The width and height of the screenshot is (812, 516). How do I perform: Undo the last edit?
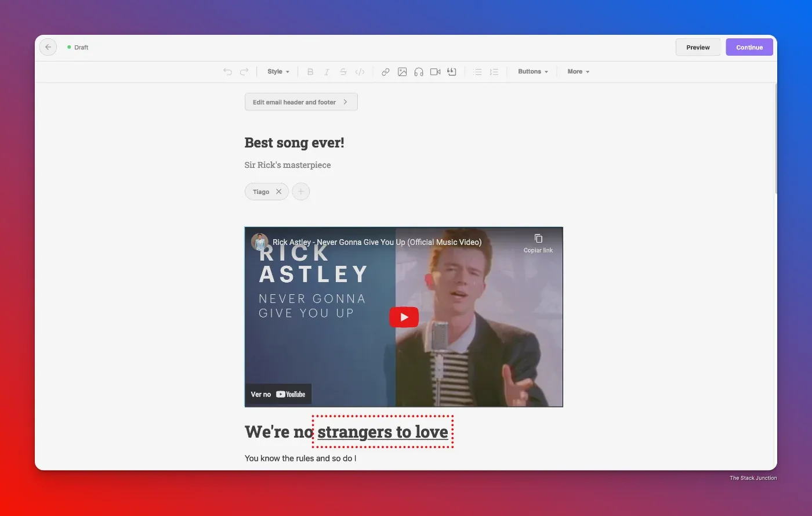point(227,72)
